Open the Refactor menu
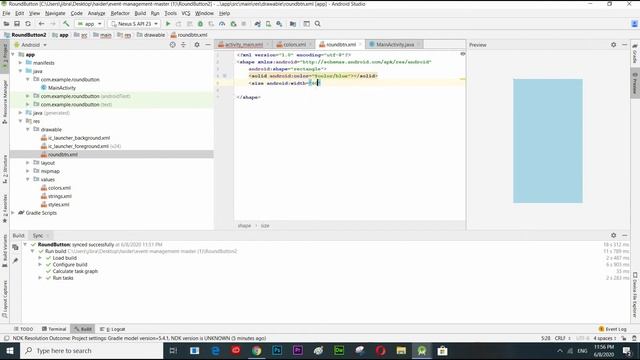 (120, 13)
